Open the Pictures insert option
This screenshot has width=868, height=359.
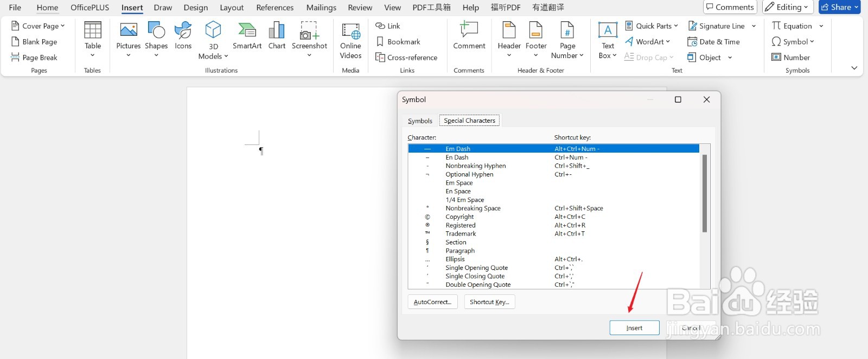coord(129,39)
